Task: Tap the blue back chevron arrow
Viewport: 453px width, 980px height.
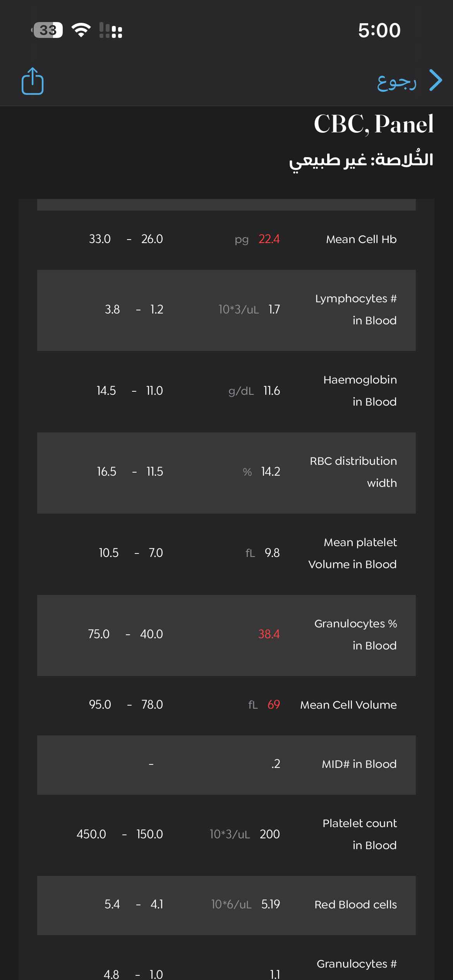Action: (x=436, y=81)
